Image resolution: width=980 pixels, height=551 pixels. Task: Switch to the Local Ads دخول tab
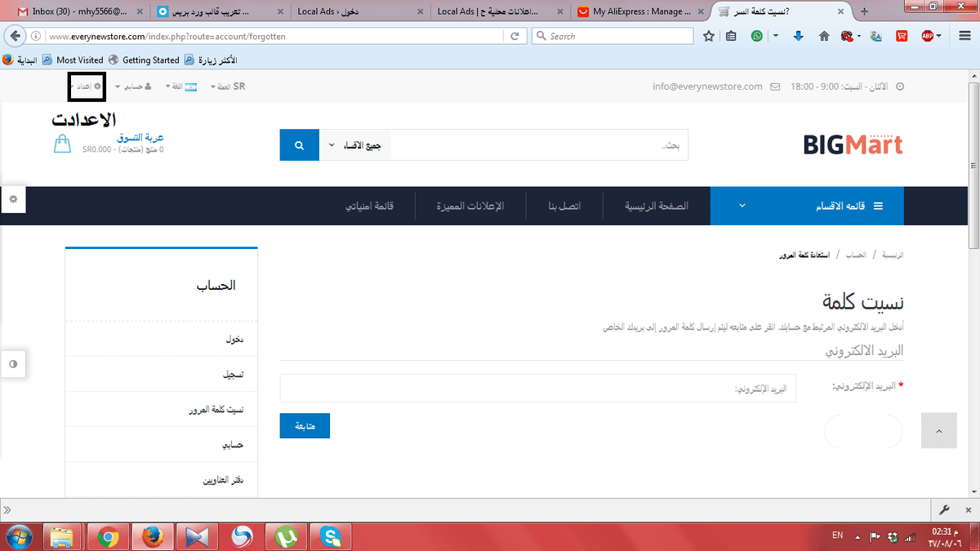pyautogui.click(x=360, y=12)
